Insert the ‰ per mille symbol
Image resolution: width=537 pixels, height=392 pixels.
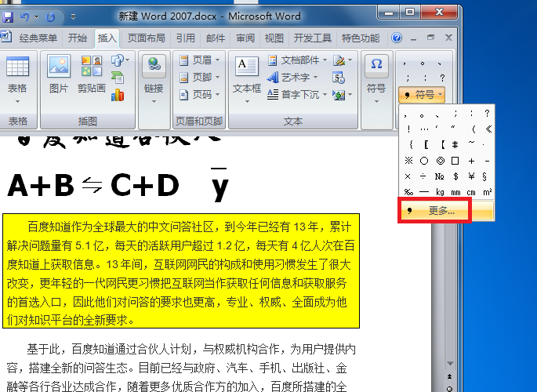(408, 192)
